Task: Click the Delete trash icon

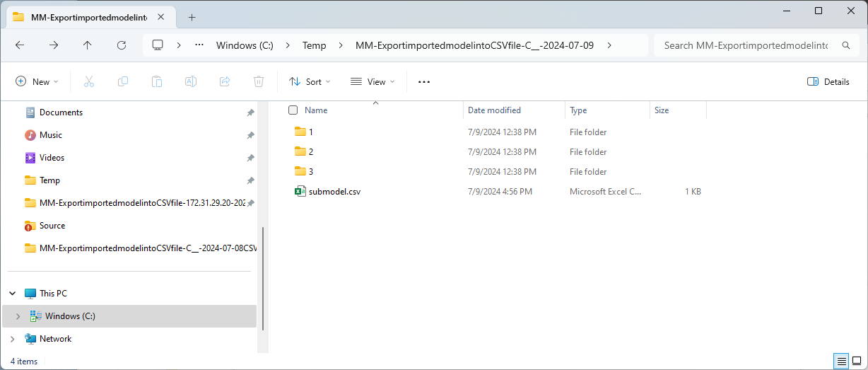Action: [x=259, y=81]
